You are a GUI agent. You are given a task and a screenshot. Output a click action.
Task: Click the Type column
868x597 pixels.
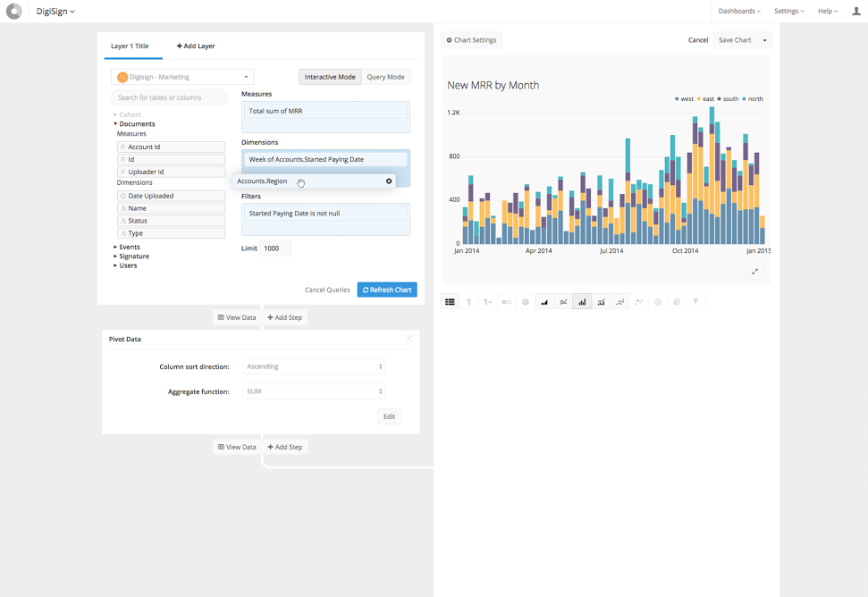coord(171,233)
